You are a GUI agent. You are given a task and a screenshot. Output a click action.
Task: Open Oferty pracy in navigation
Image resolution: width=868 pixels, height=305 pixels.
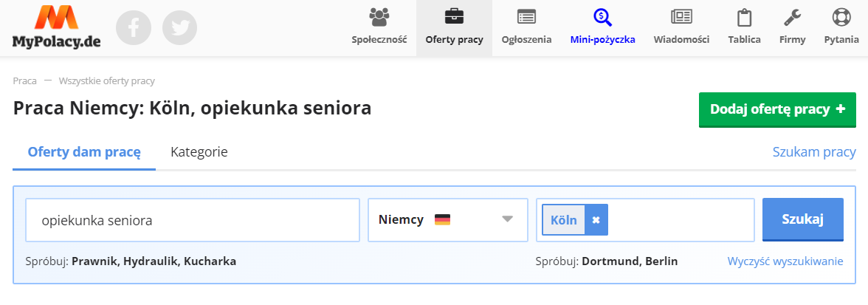[454, 27]
